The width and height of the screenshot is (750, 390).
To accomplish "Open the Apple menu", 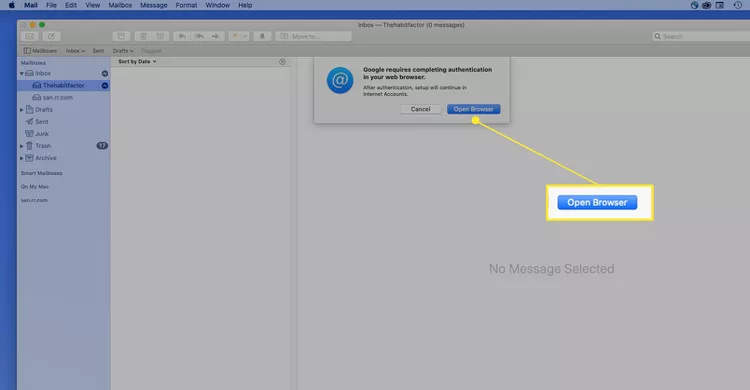I will pyautogui.click(x=11, y=5).
